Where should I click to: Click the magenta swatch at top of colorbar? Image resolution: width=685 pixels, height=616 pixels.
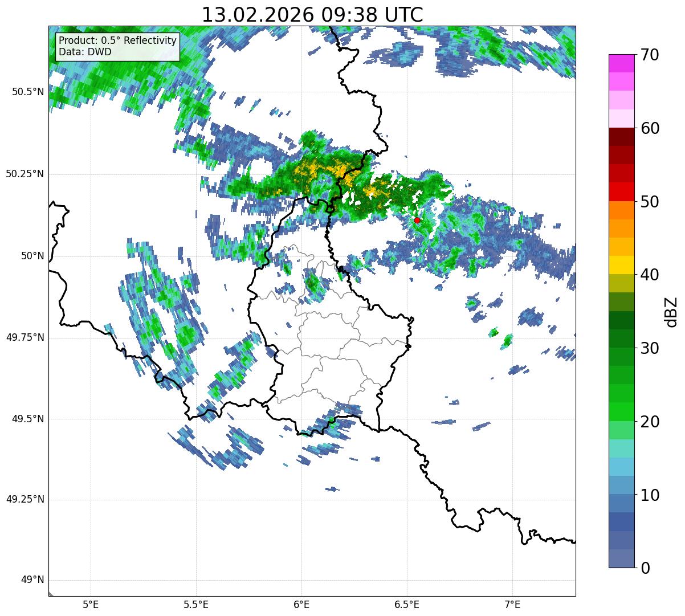(621, 63)
